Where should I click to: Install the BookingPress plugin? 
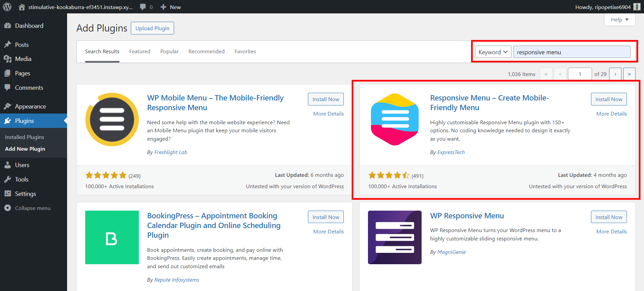[326, 217]
